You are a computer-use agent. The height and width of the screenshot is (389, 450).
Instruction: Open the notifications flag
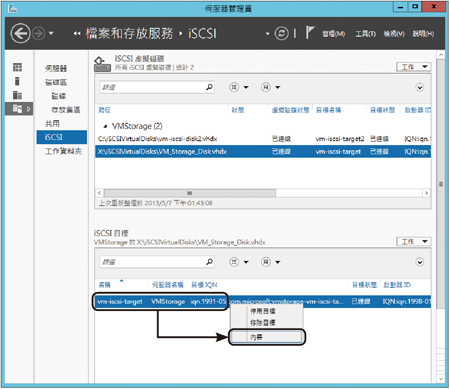(x=310, y=33)
